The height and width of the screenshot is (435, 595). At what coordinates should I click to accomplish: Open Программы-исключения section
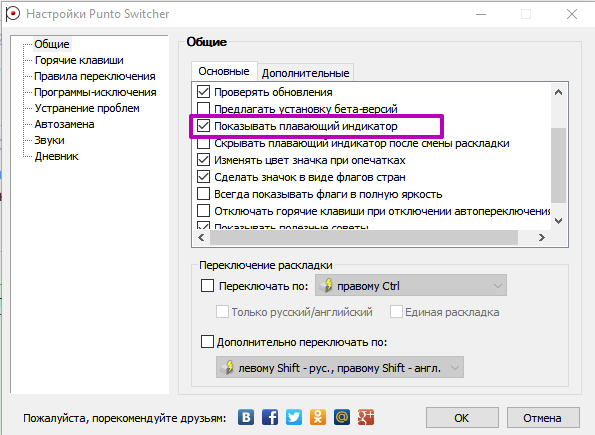click(95, 92)
